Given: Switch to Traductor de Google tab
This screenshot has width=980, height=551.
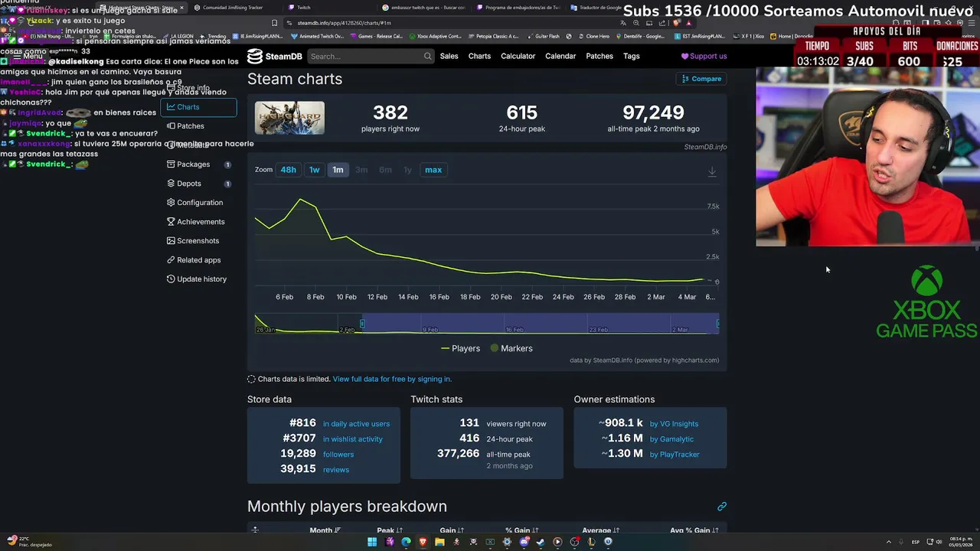Looking at the screenshot, I should (x=596, y=8).
